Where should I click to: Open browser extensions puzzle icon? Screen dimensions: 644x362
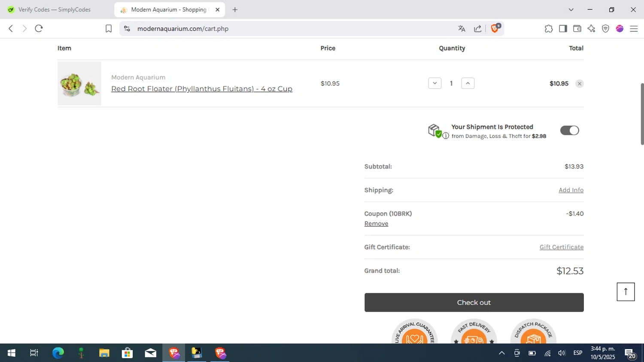[549, 28]
